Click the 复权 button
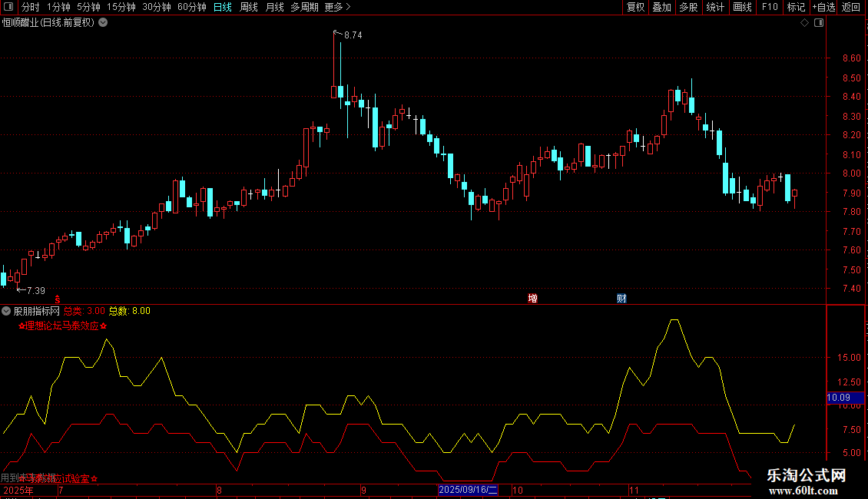Viewport: 868px width, 499px height. tap(635, 7)
